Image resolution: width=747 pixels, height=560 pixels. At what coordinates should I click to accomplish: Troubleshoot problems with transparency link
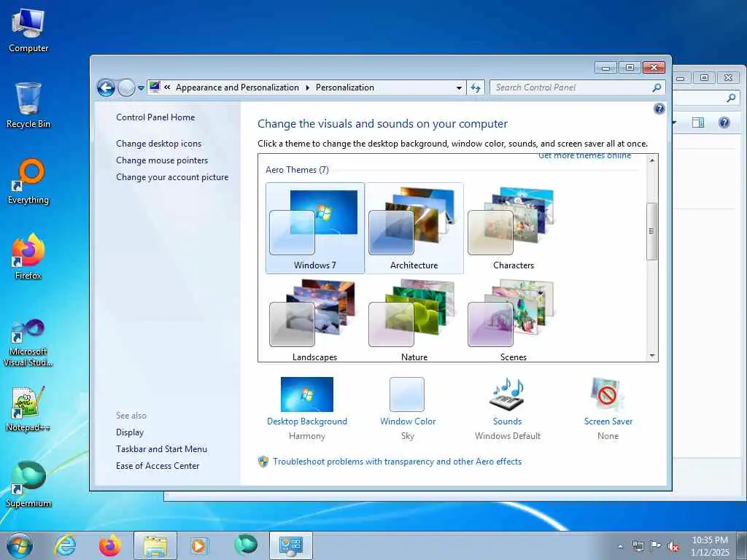point(397,462)
